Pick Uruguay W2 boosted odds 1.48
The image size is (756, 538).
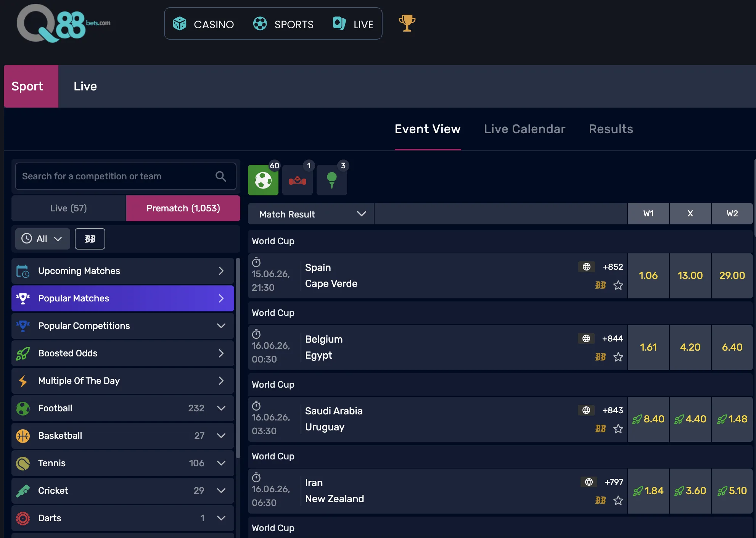coord(732,419)
